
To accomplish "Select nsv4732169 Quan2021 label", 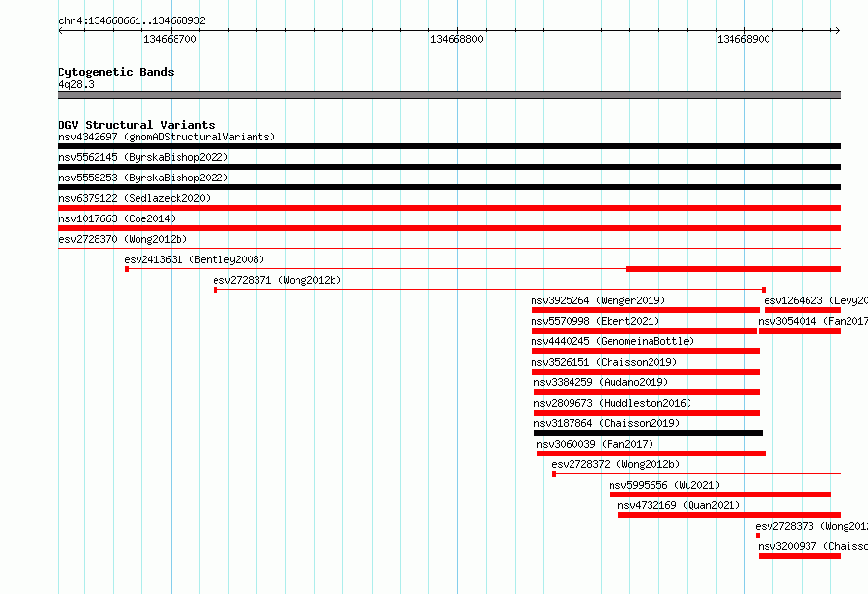I will point(679,505).
